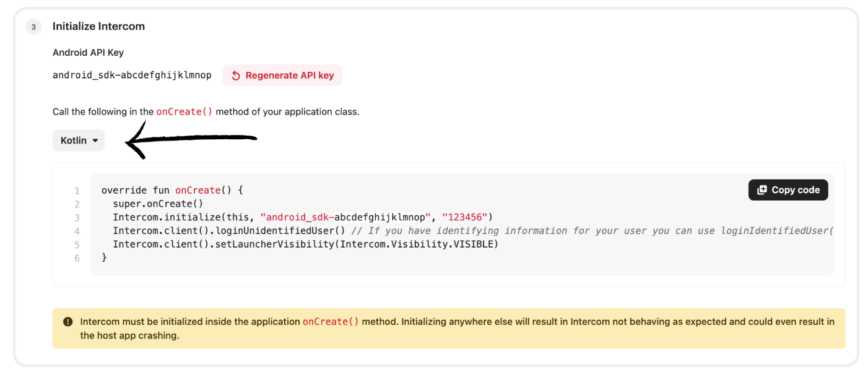
Task: Click the "Android API Key" label
Action: (88, 53)
